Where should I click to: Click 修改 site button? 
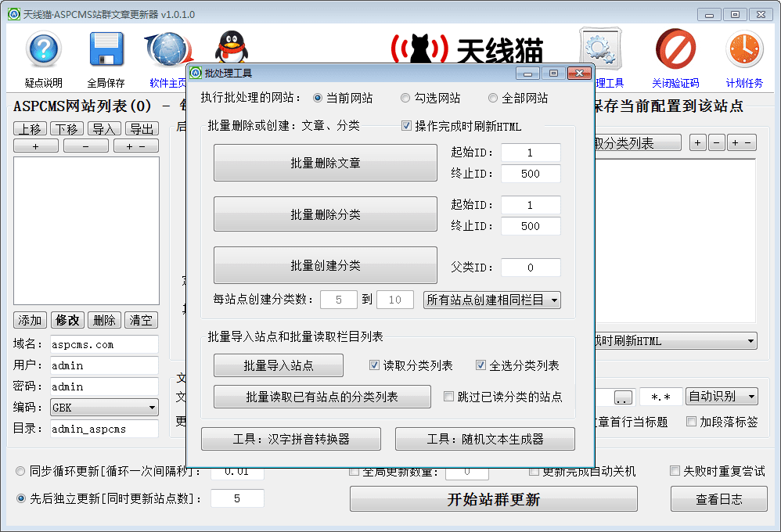pos(67,320)
